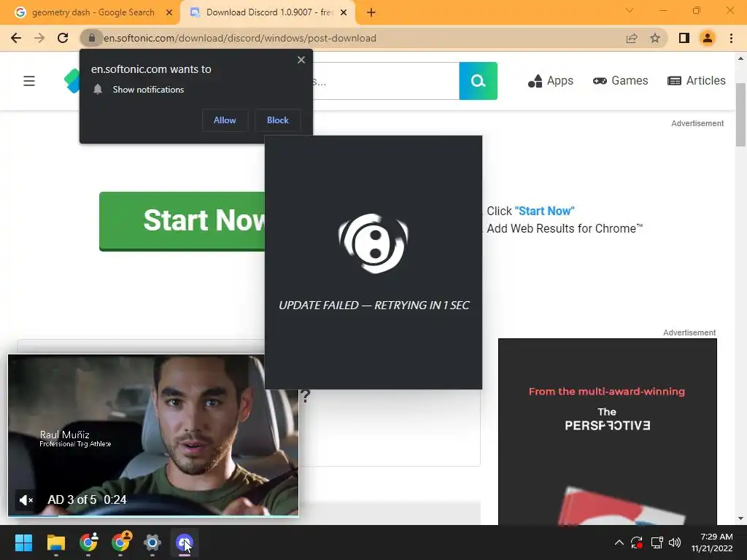Focus the Softonic search field
Screen dimensions: 747x560
click(386, 81)
